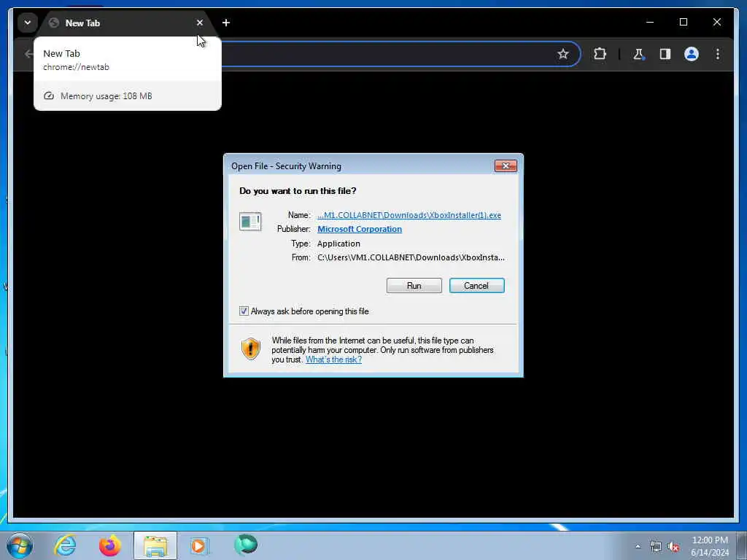Image resolution: width=747 pixels, height=560 pixels.
Task: Click the chrome://newtab address in the tooltip
Action: [76, 67]
